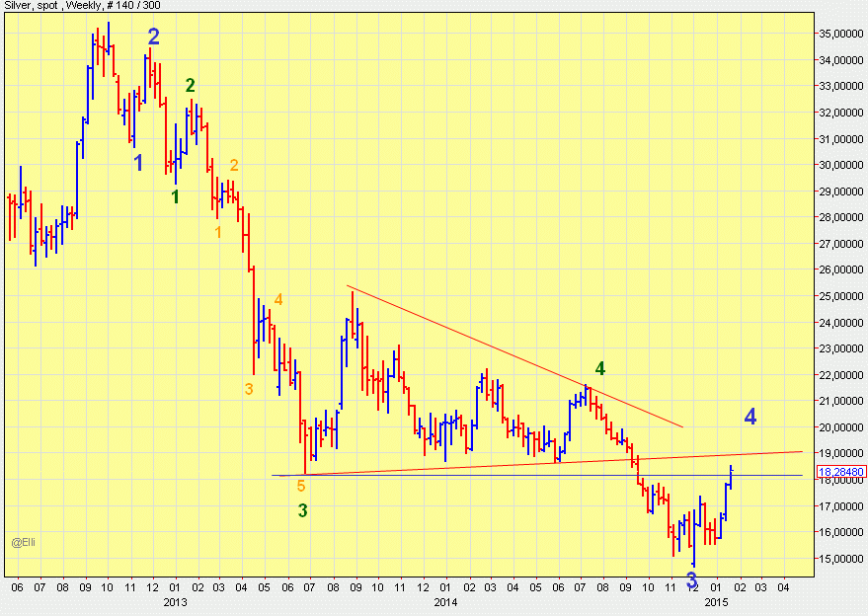Screen dimensions: 868x616
Task: Click the chart title 'Silver, spot, Weekly'
Action: [71, 8]
